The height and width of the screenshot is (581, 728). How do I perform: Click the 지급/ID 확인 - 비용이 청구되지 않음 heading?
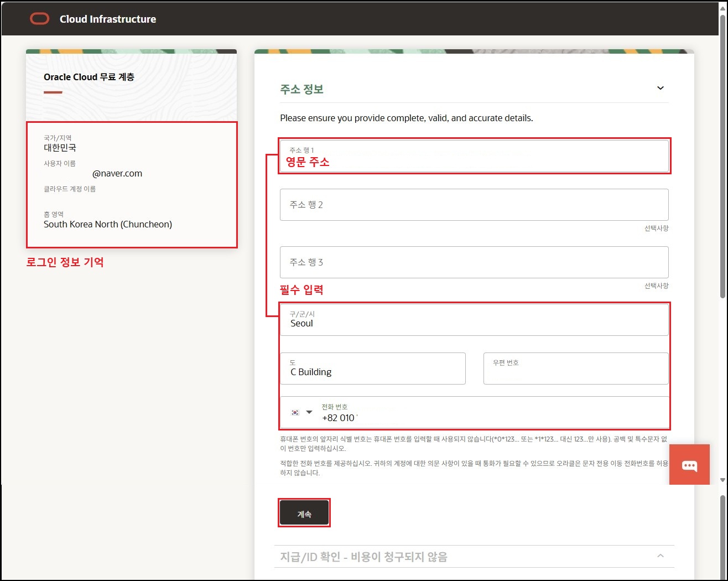(363, 557)
